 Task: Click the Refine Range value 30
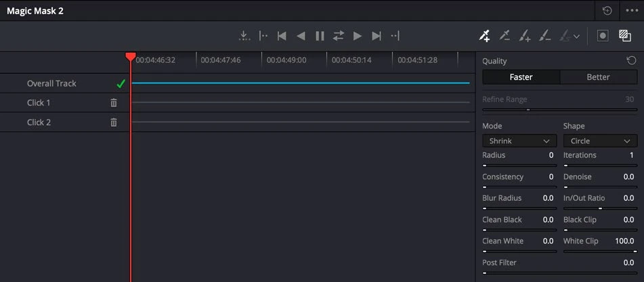pos(630,99)
